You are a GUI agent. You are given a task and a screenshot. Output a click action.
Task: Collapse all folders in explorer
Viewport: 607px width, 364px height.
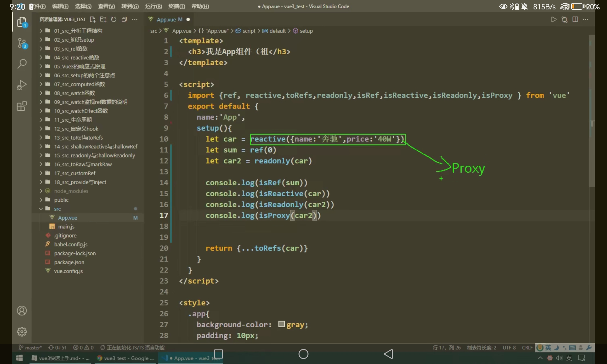pyautogui.click(x=124, y=19)
